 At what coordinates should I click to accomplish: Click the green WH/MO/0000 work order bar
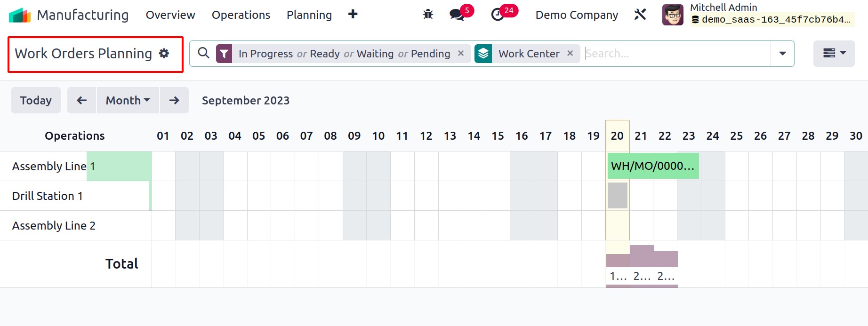(x=653, y=166)
